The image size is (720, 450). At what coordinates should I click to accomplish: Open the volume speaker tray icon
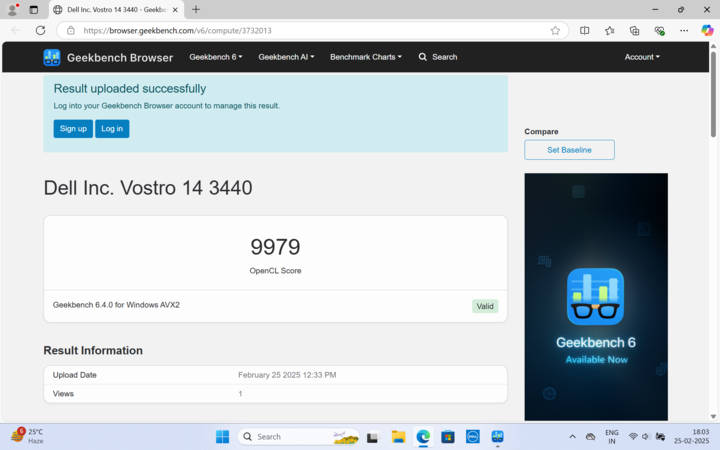[645, 436]
